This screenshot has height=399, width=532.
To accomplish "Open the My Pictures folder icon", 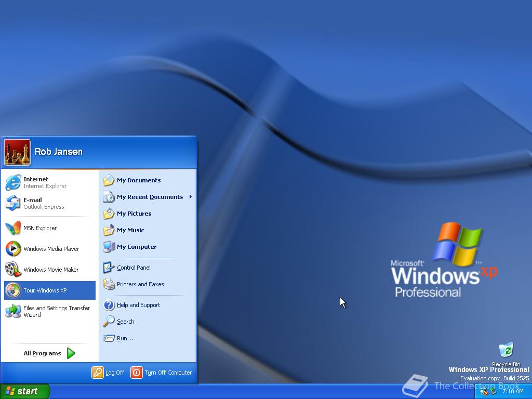I will 109,214.
